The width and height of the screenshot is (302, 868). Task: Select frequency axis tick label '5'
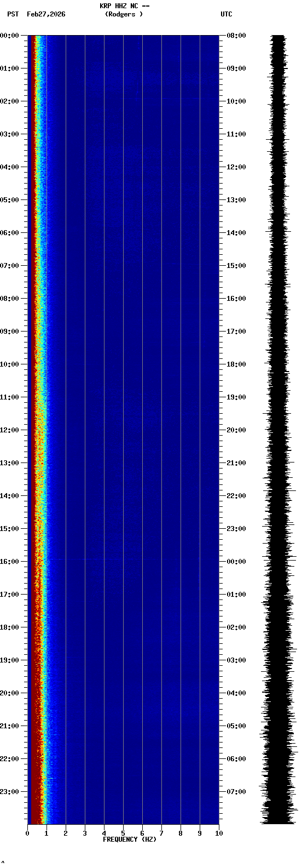(x=123, y=833)
